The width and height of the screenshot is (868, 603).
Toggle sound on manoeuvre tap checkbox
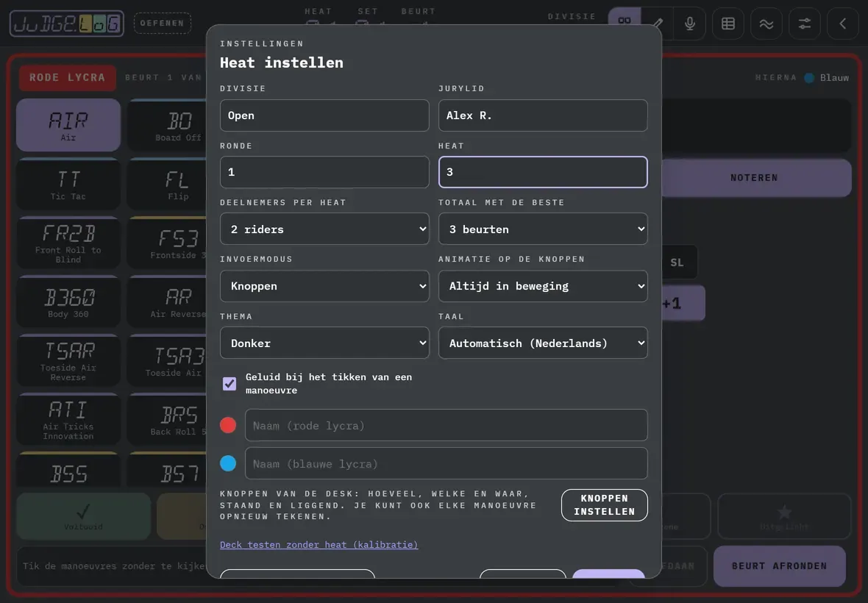[230, 383]
